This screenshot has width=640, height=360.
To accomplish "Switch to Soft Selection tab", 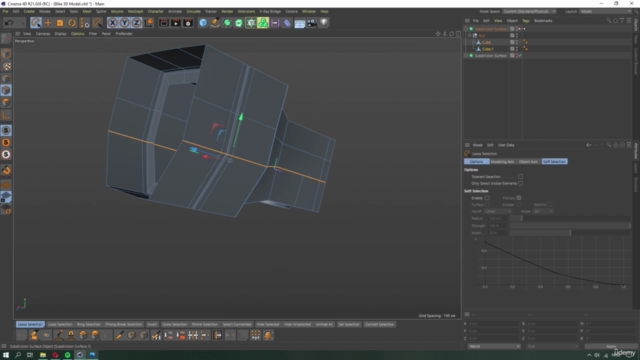I will (x=554, y=162).
